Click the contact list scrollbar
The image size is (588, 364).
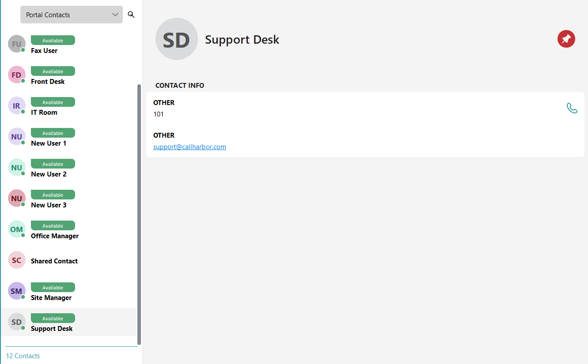coord(140,214)
